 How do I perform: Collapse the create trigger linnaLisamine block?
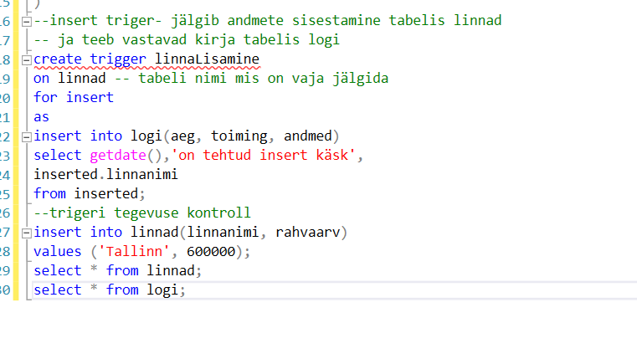tap(28, 59)
